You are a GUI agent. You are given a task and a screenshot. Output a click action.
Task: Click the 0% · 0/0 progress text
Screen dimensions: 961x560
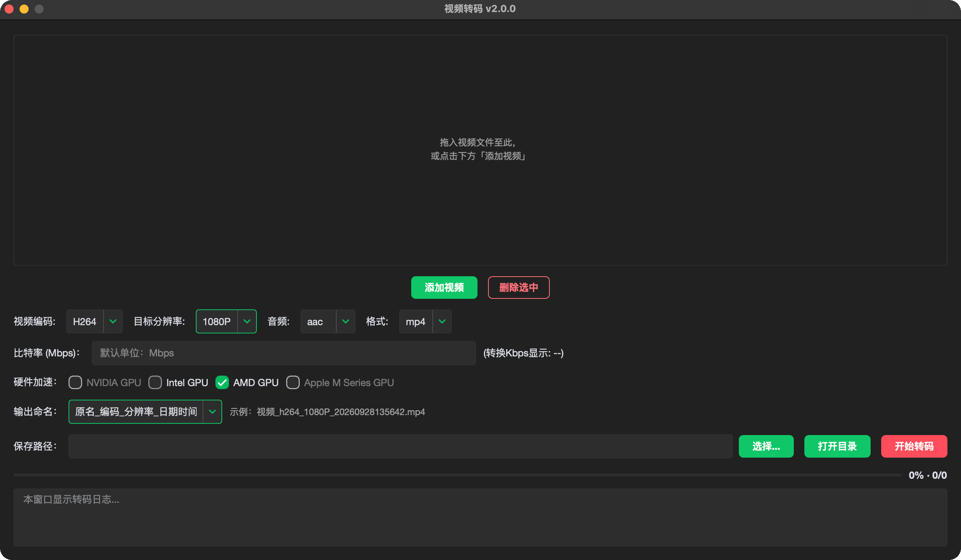pyautogui.click(x=927, y=475)
